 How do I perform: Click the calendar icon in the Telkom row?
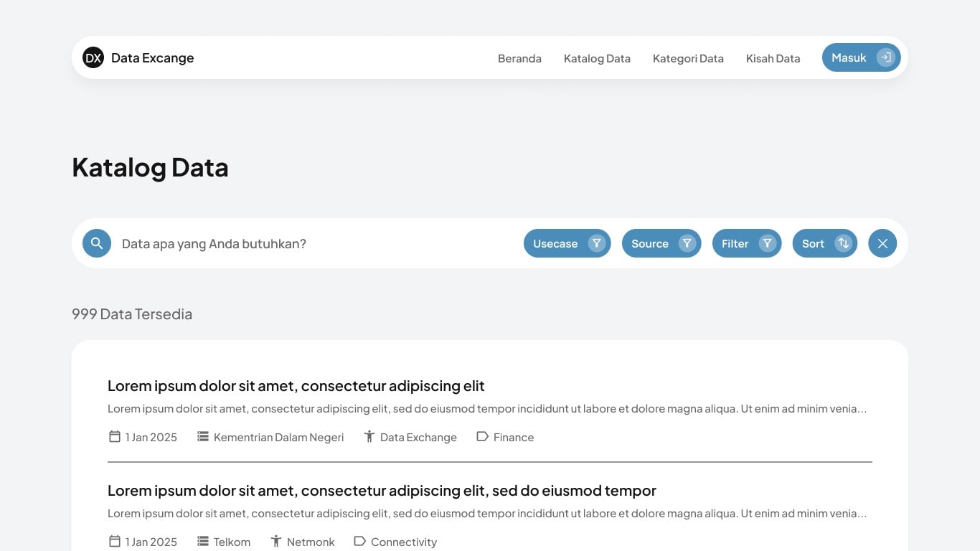click(x=115, y=541)
